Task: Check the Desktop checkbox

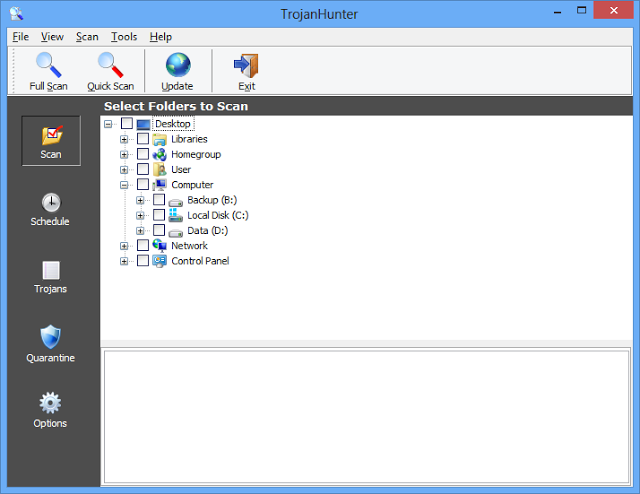Action: (127, 123)
